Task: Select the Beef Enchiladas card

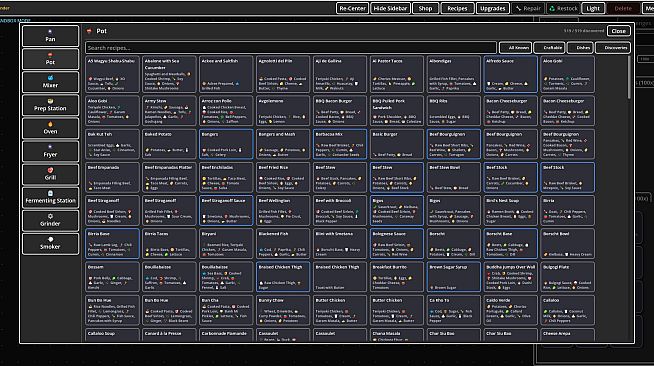Action: pyautogui.click(x=226, y=178)
